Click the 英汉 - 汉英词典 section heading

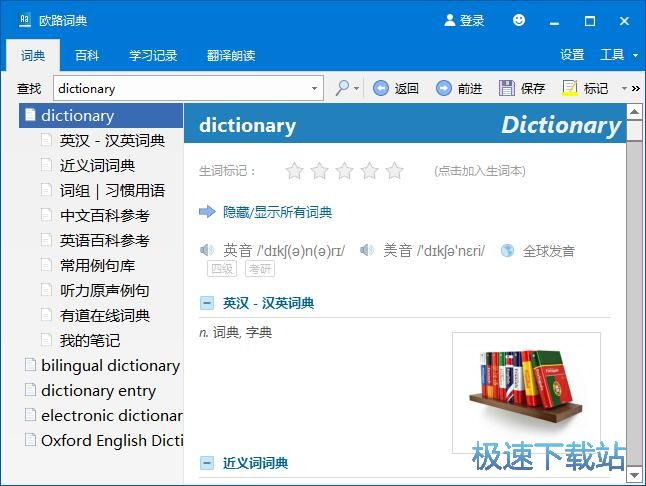(268, 304)
